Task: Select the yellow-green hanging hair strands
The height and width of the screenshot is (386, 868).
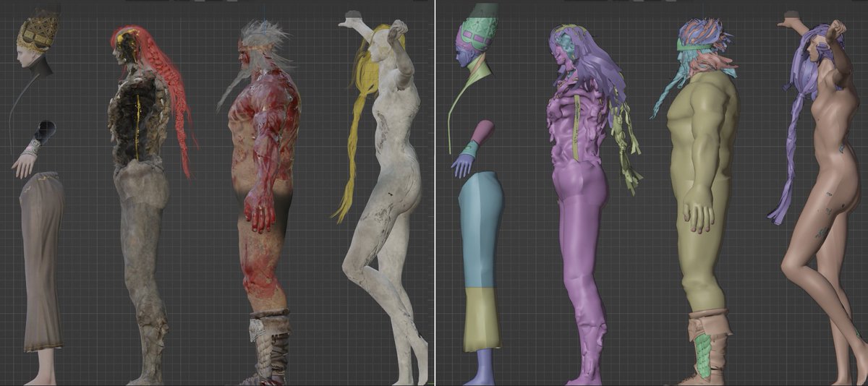Action: coord(626,145)
